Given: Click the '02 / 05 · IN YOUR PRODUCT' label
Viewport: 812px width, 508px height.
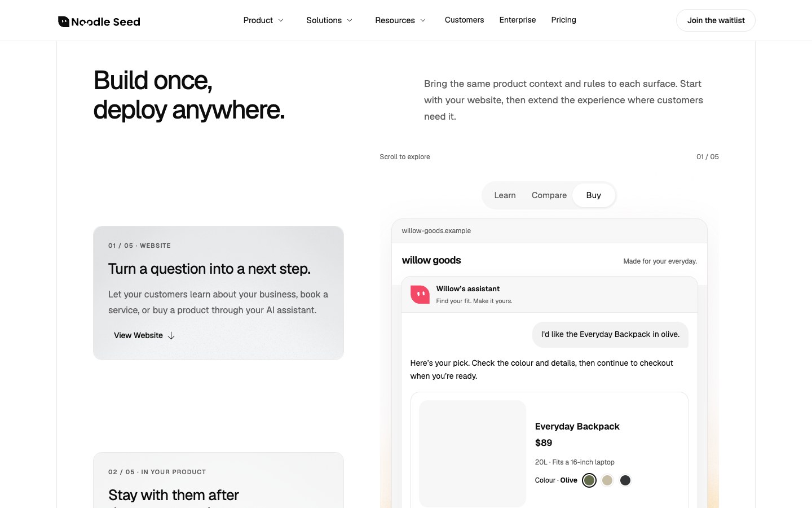Looking at the screenshot, I should (157, 472).
